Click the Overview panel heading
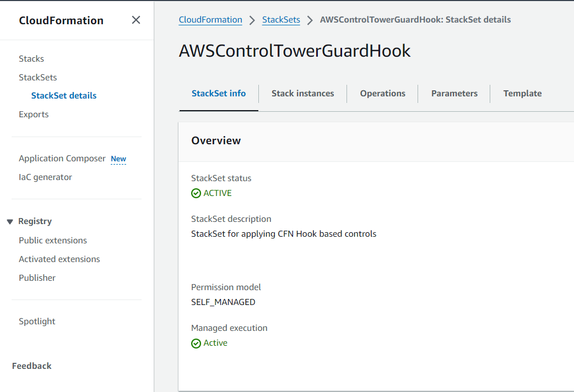 click(x=216, y=140)
